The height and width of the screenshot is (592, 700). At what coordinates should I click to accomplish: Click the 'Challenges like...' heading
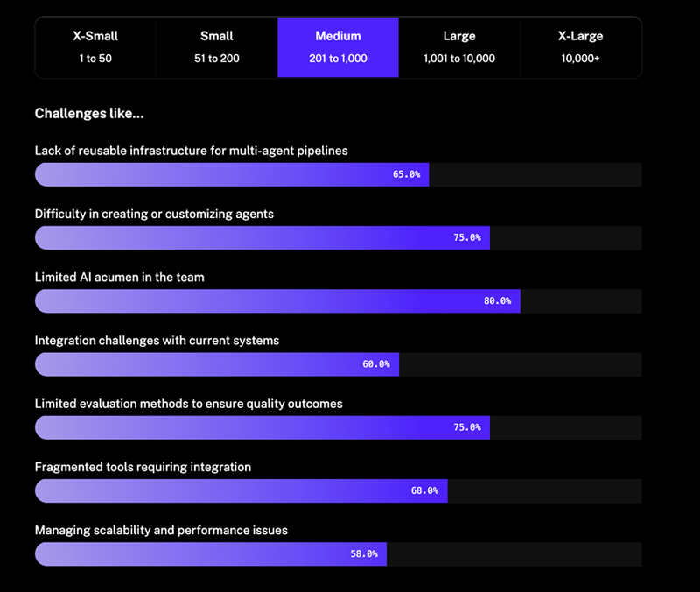click(89, 114)
